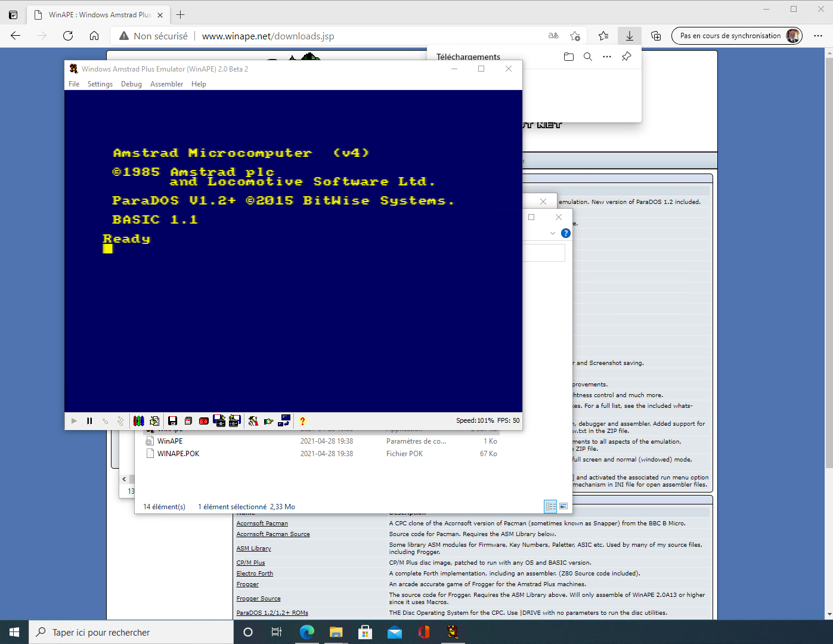Viewport: 833px width, 644px height.
Task: Open more options in Téléchargements panel
Action: [607, 57]
